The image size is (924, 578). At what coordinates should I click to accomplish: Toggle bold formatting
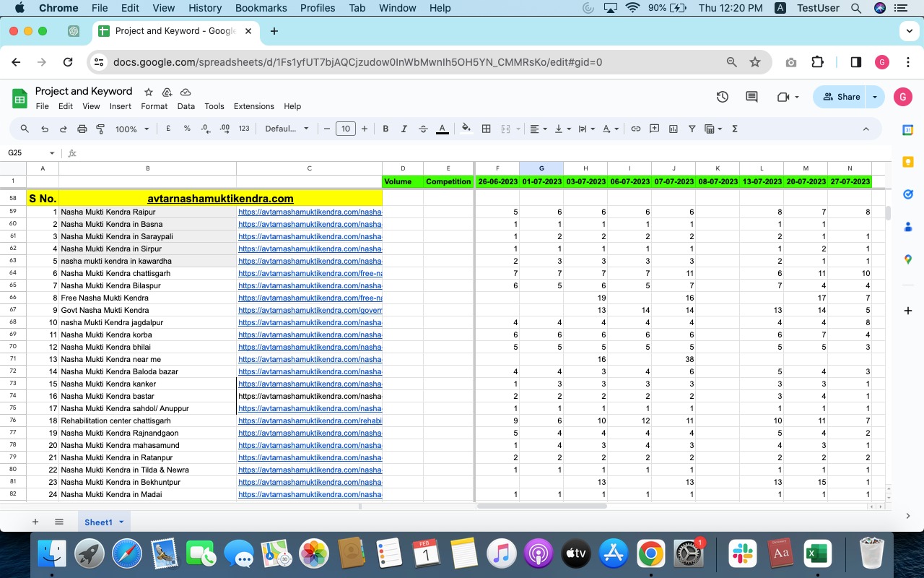point(385,129)
